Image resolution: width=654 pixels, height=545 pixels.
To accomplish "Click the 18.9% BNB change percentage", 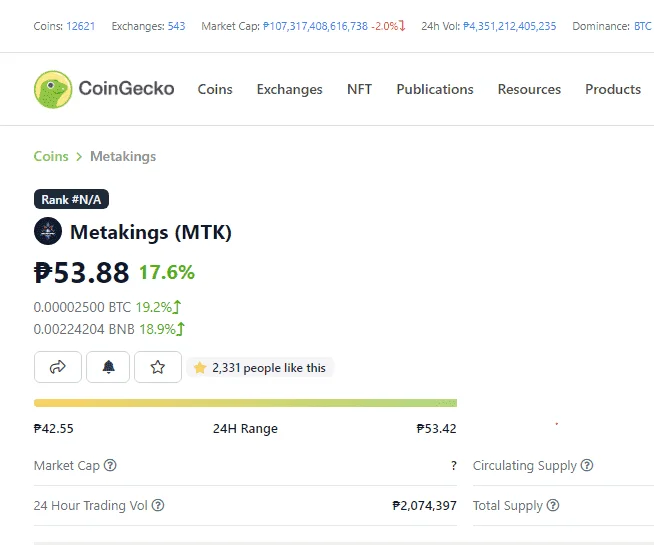I will (157, 329).
